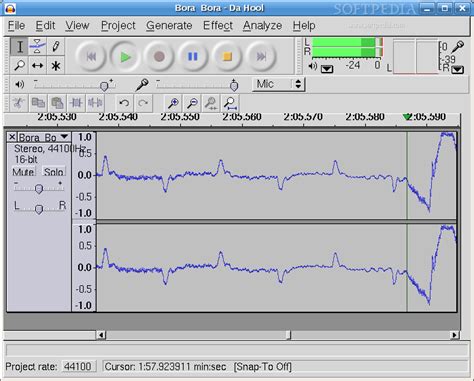Viewport: 474px width, 381px height.
Task: Click the horizontal scrollbar right arrow
Action: (x=455, y=335)
